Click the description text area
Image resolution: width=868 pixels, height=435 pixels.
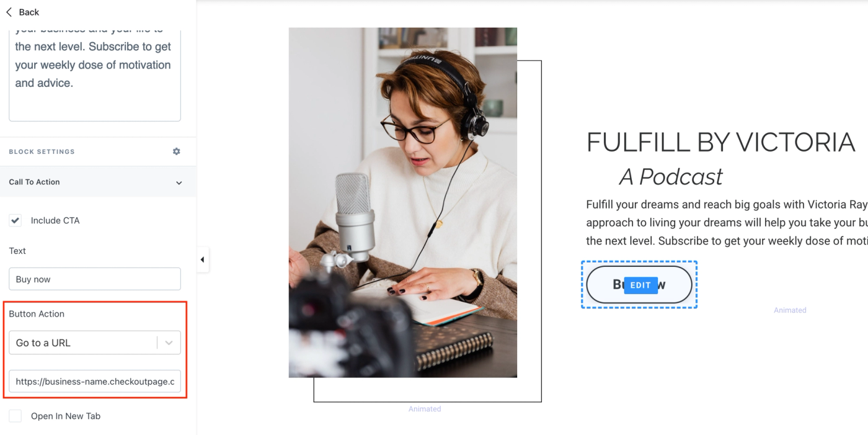[x=95, y=74]
